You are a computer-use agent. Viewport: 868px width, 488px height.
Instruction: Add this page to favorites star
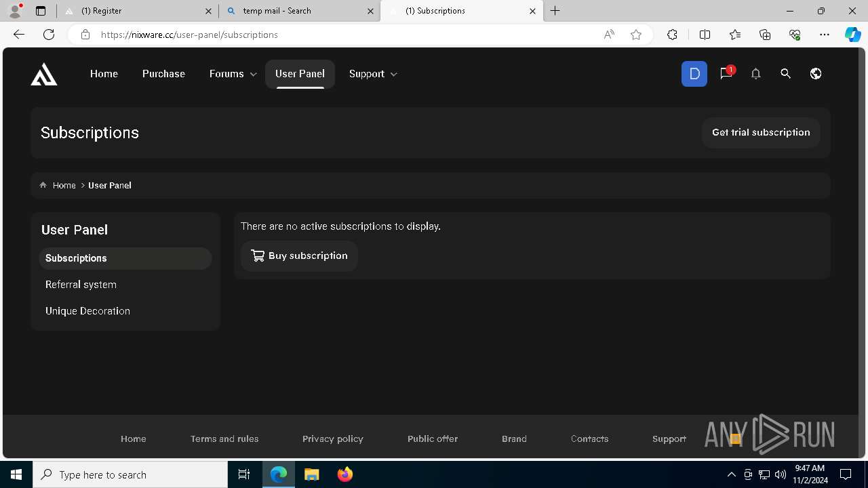[x=636, y=35]
